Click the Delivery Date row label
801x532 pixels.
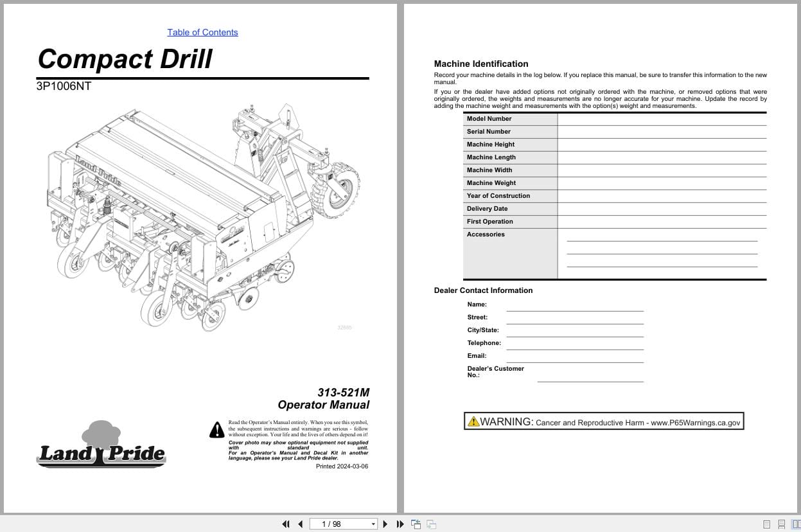487,209
